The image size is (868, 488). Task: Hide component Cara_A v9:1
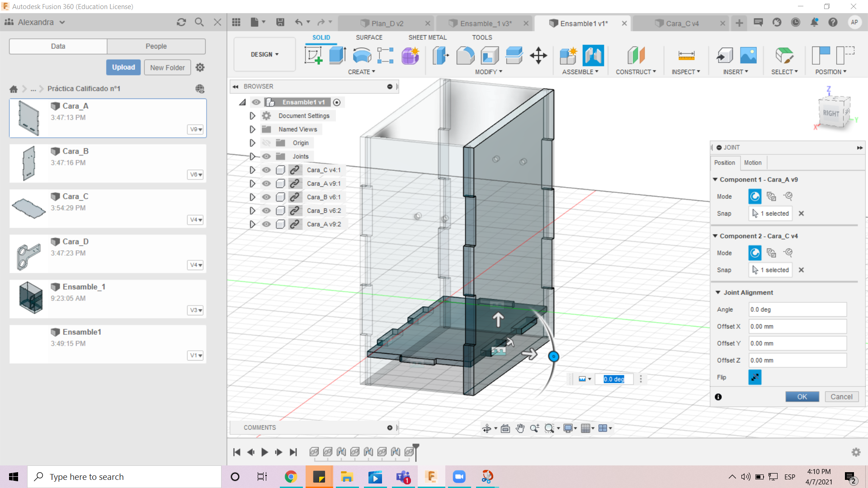(x=266, y=183)
